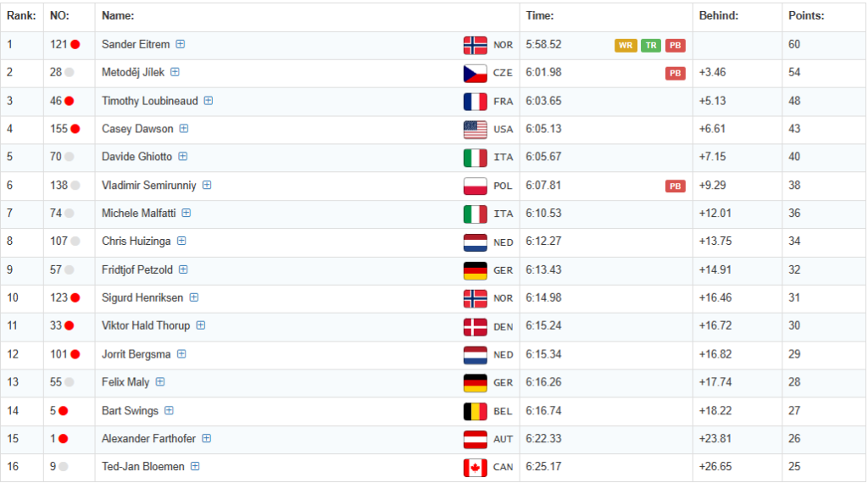
Task: Expand details for Sander Eitrem
Action: [181, 44]
